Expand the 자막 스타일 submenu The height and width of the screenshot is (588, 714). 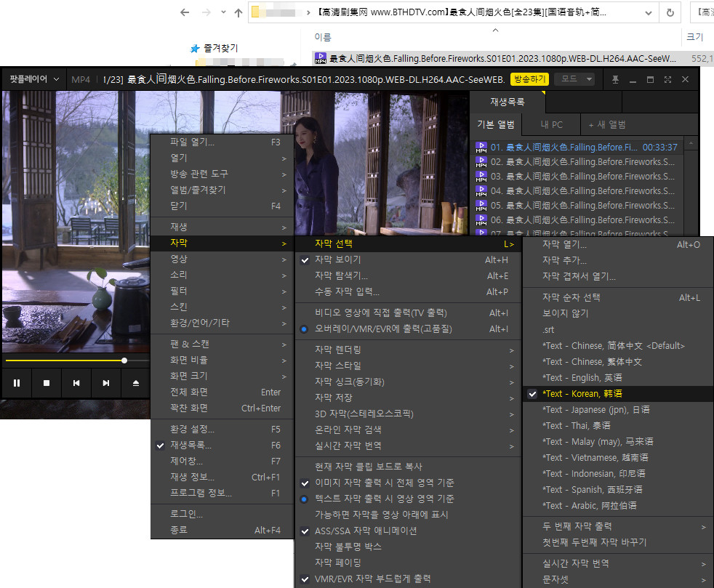pos(408,366)
